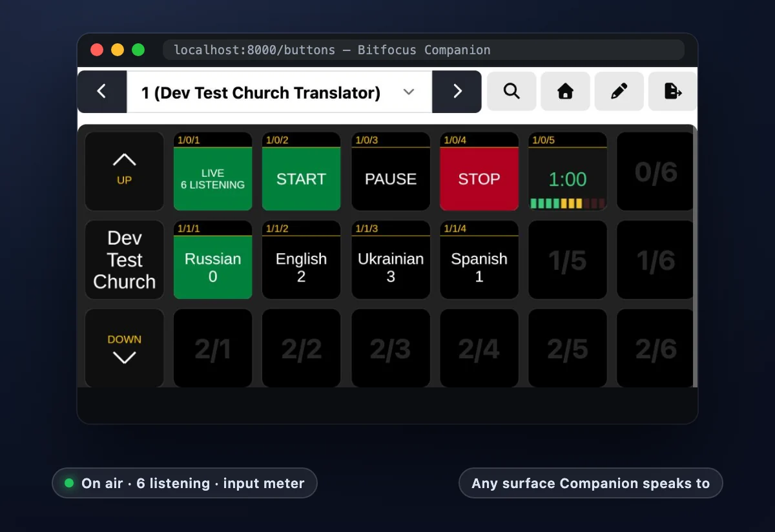
Task: Click empty button slot 2/2
Action: point(301,348)
